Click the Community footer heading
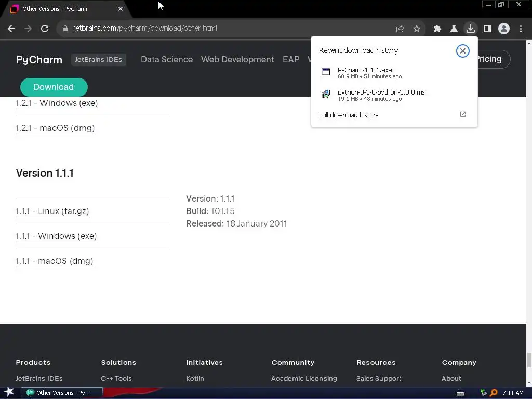The height and width of the screenshot is (399, 532). tap(293, 362)
